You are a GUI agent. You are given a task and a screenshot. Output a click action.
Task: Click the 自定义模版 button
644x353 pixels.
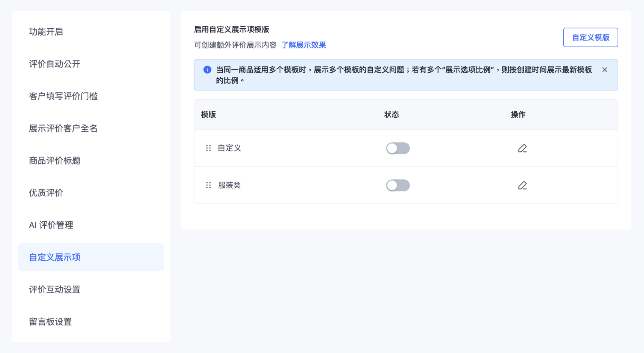(591, 37)
